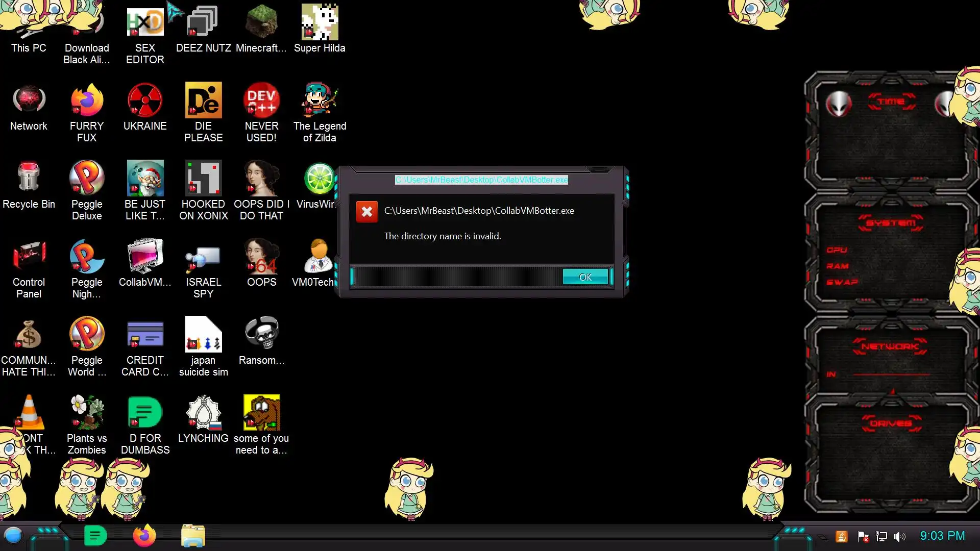Open The Legend of Zilda icon
Image resolution: width=980 pixels, height=551 pixels.
point(320,101)
